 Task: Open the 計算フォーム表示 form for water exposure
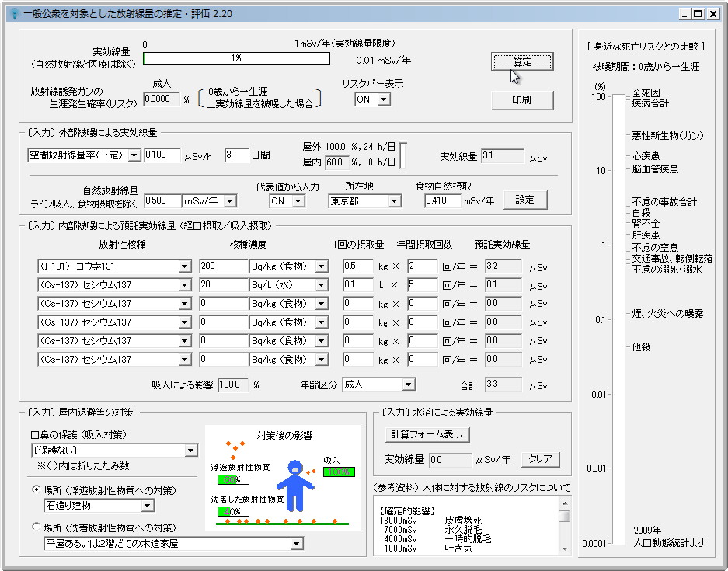tap(429, 434)
